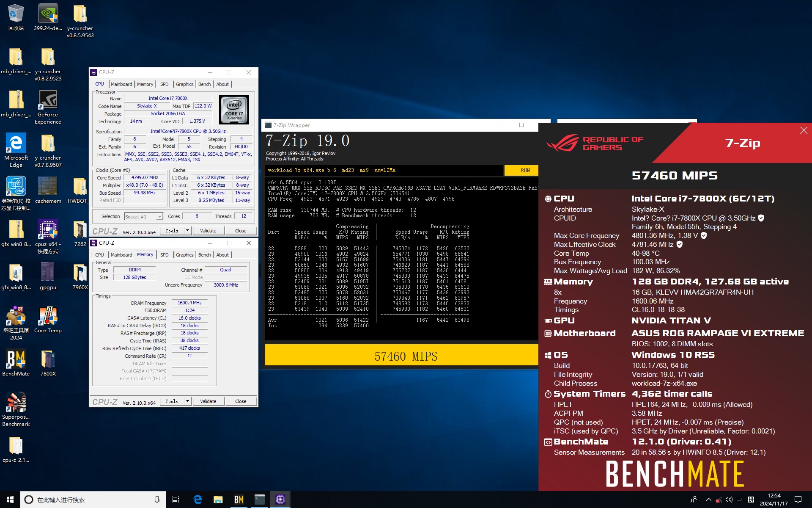Open Microsoft Edge desktop shortcut
812x508 pixels.
click(16, 150)
